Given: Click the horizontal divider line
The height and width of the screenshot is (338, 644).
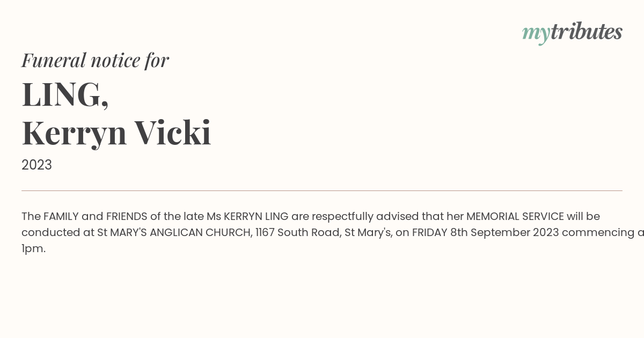Looking at the screenshot, I should [322, 190].
